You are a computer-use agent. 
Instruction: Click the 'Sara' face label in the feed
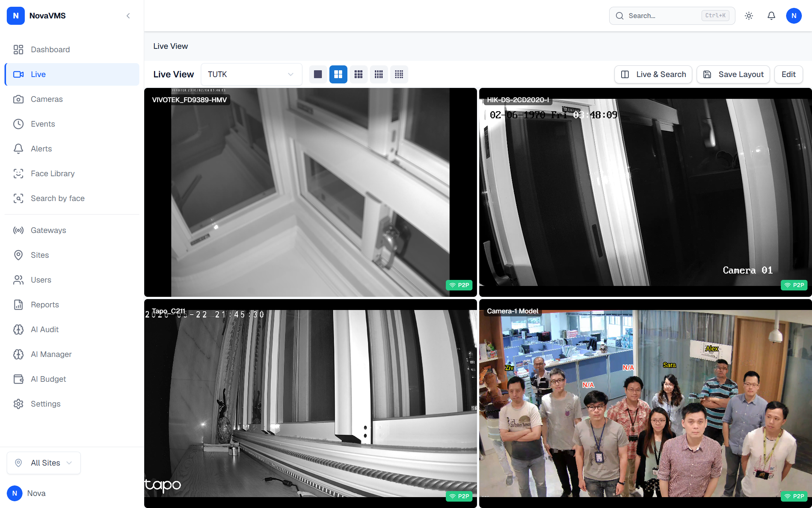pos(669,365)
